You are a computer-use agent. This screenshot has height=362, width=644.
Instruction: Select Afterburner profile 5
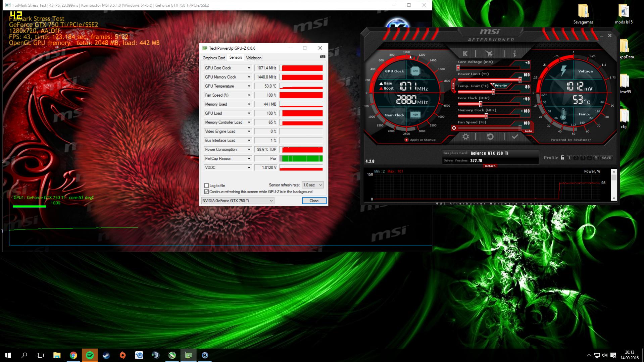pyautogui.click(x=596, y=157)
